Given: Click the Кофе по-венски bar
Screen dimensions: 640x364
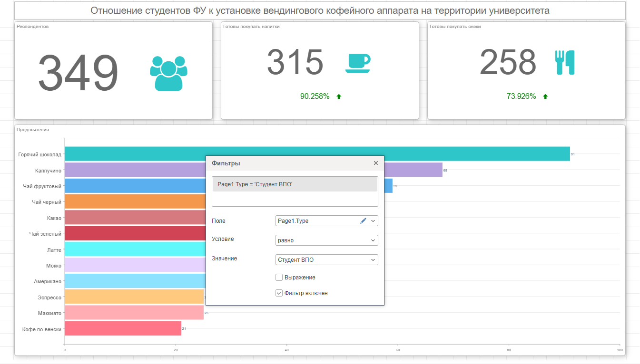Looking at the screenshot, I should [x=123, y=328].
